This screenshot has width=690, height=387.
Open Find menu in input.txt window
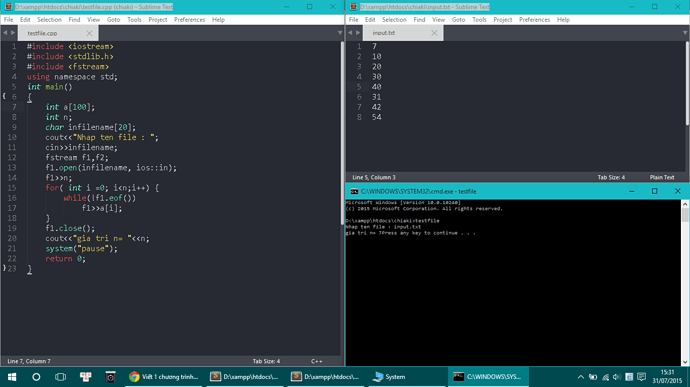coord(419,20)
